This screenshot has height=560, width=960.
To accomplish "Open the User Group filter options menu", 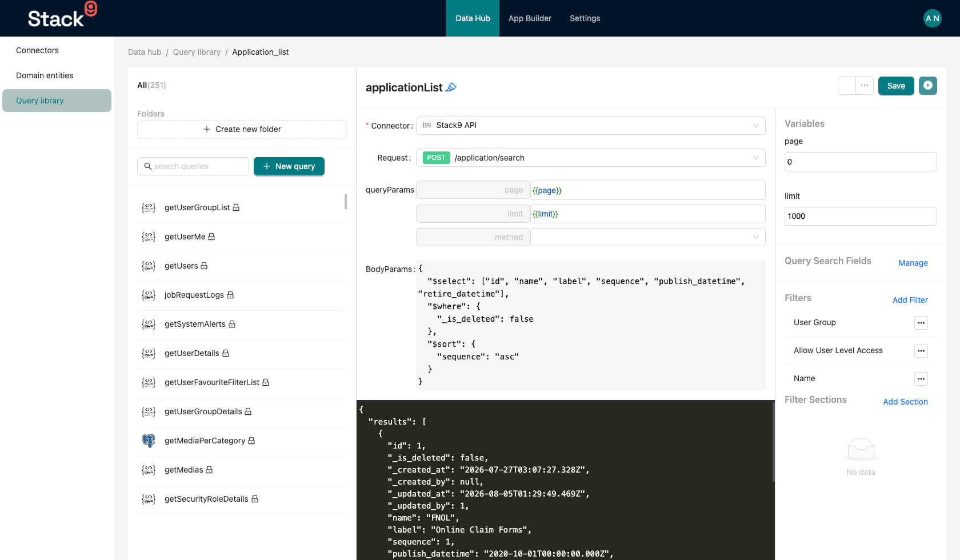I will pos(921,323).
